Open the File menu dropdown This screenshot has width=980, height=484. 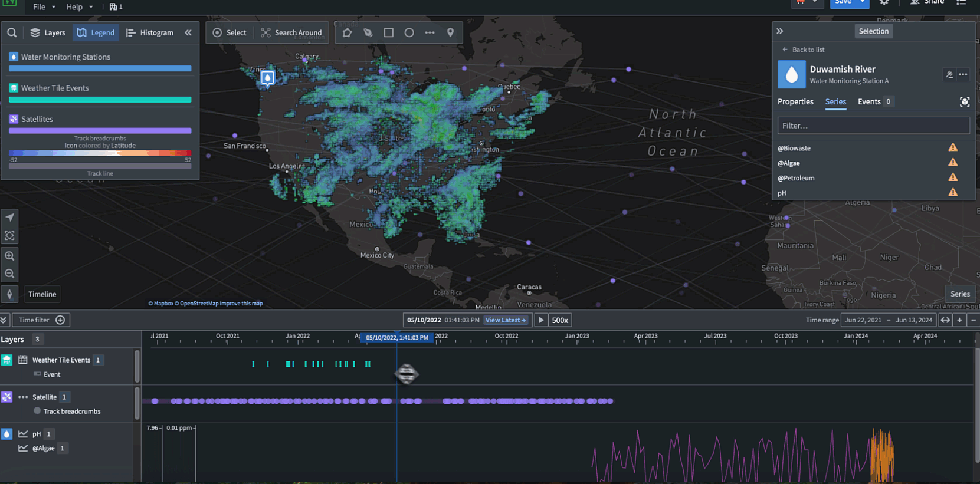click(x=44, y=7)
